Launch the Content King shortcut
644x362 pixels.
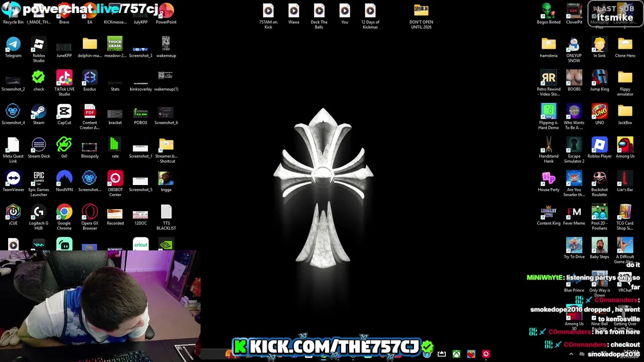pyautogui.click(x=548, y=215)
